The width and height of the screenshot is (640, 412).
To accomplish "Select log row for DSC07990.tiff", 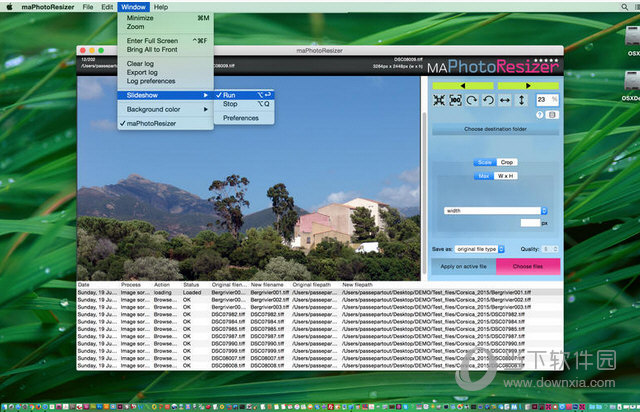I will pos(320,344).
